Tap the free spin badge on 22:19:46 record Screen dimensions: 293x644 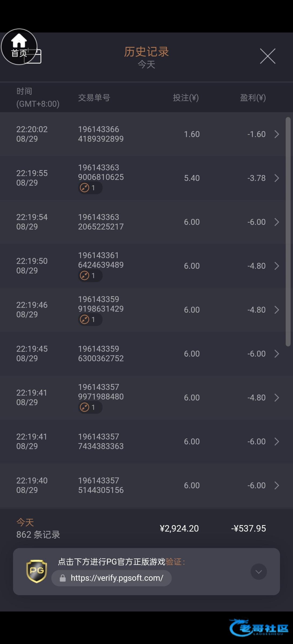tap(90, 320)
